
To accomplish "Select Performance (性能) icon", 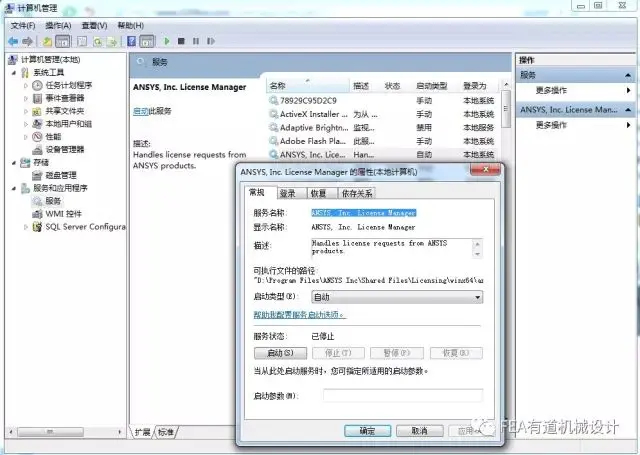I will pos(37,137).
